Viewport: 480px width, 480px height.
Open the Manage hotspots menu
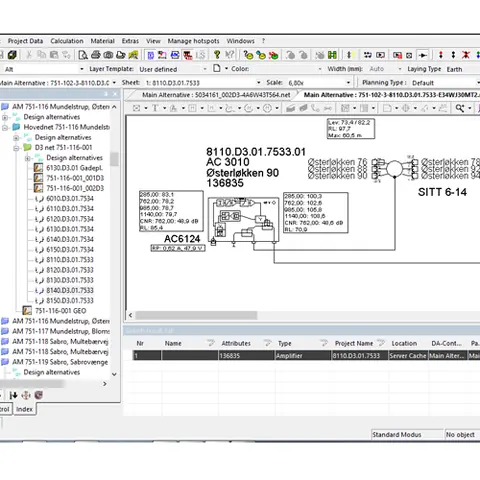point(193,41)
